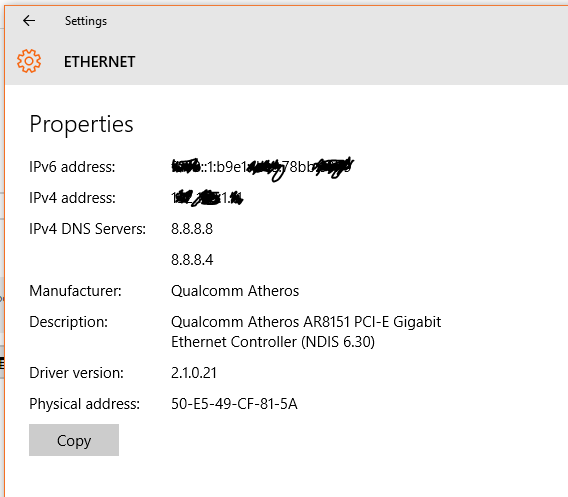This screenshot has width=568, height=497.
Task: Click the Description label
Action: click(68, 322)
